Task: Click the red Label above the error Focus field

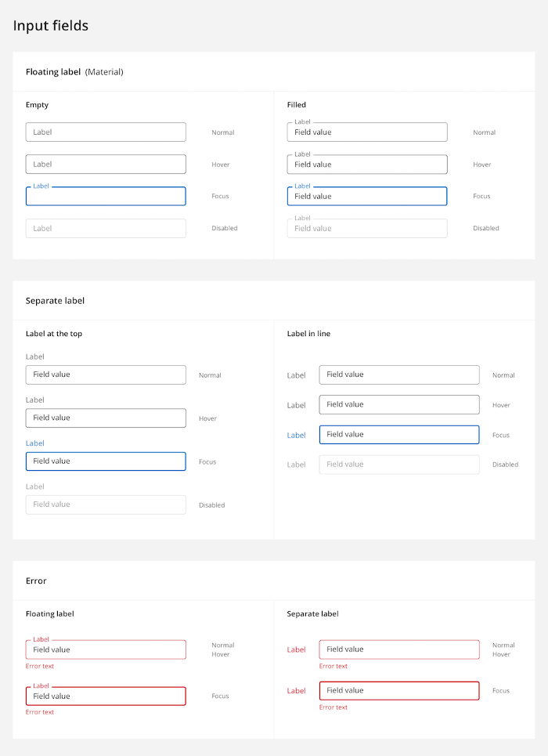Action: (41, 685)
